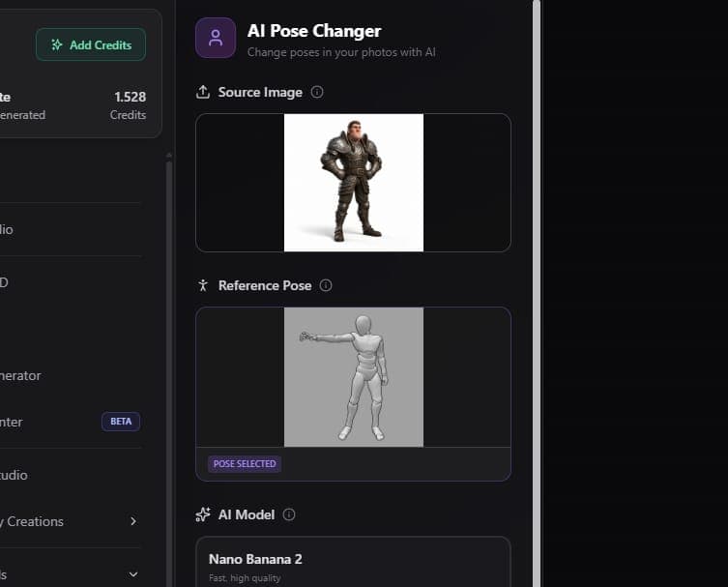The width and height of the screenshot is (728, 587).
Task: Open the AI Model info icon
Action: click(x=289, y=514)
